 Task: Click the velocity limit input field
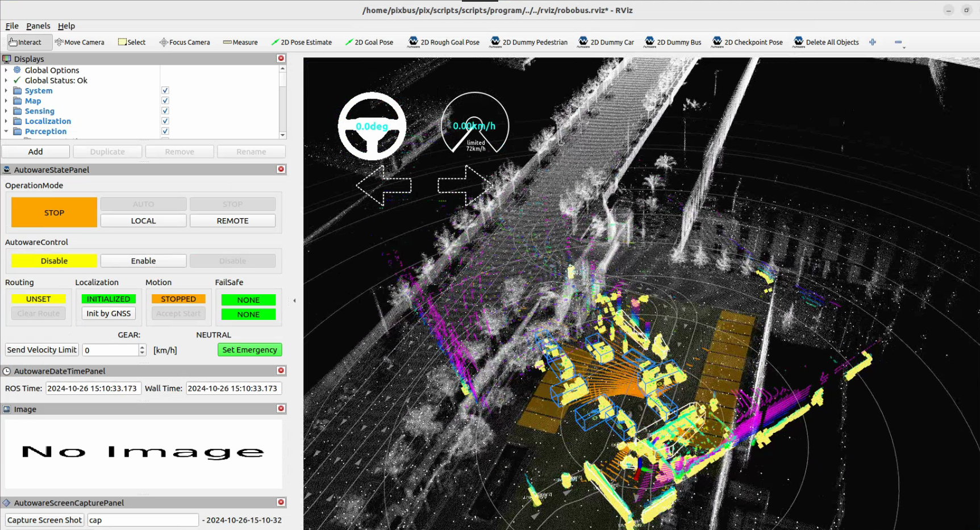pos(110,350)
